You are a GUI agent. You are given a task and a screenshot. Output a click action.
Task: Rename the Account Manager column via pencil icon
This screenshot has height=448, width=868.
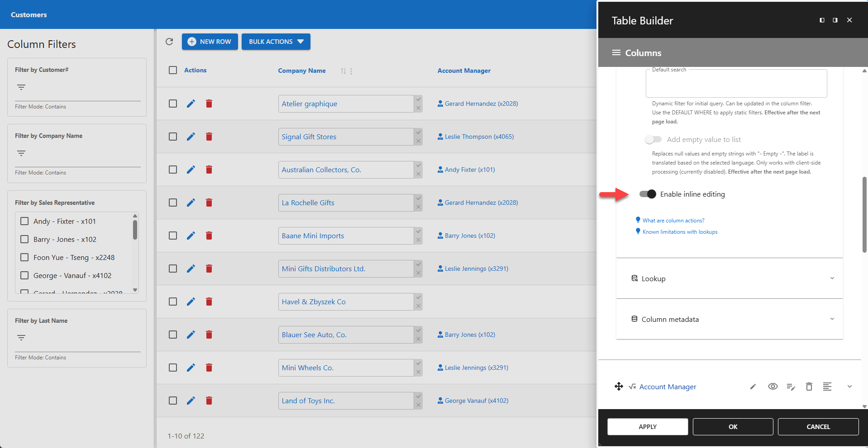click(753, 387)
